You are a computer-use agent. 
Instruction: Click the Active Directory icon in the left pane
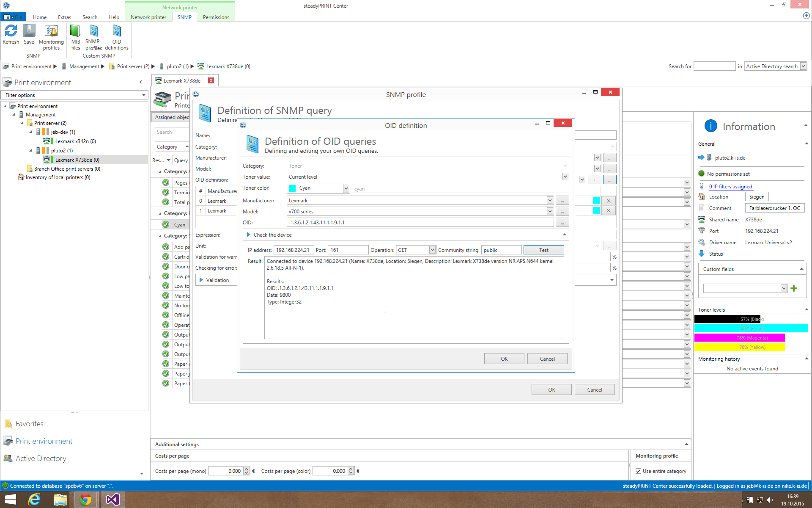[x=8, y=458]
